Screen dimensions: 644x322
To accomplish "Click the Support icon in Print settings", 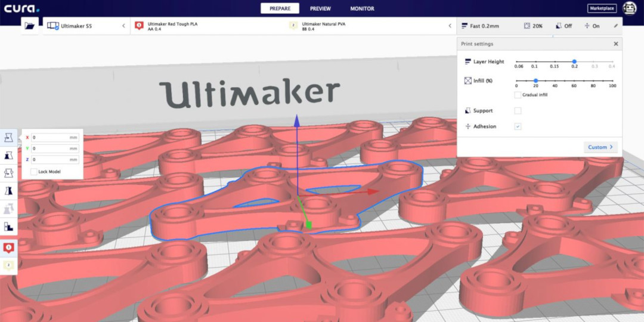I will pyautogui.click(x=468, y=110).
